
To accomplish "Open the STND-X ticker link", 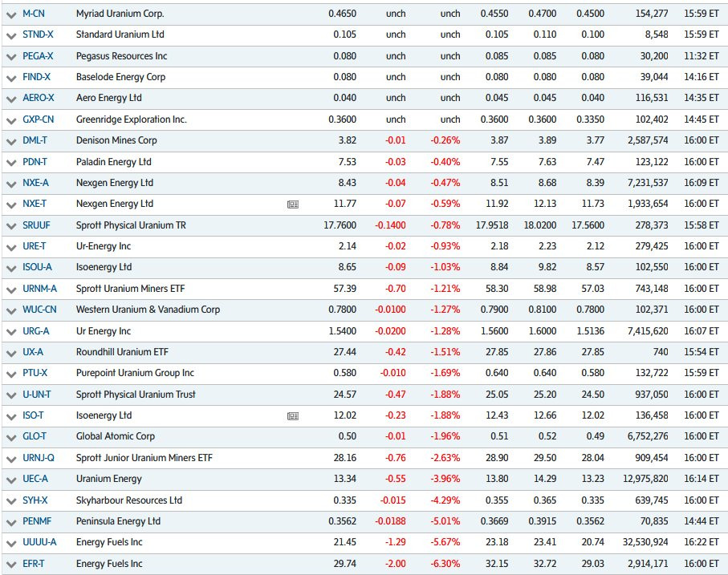I will [x=38, y=34].
